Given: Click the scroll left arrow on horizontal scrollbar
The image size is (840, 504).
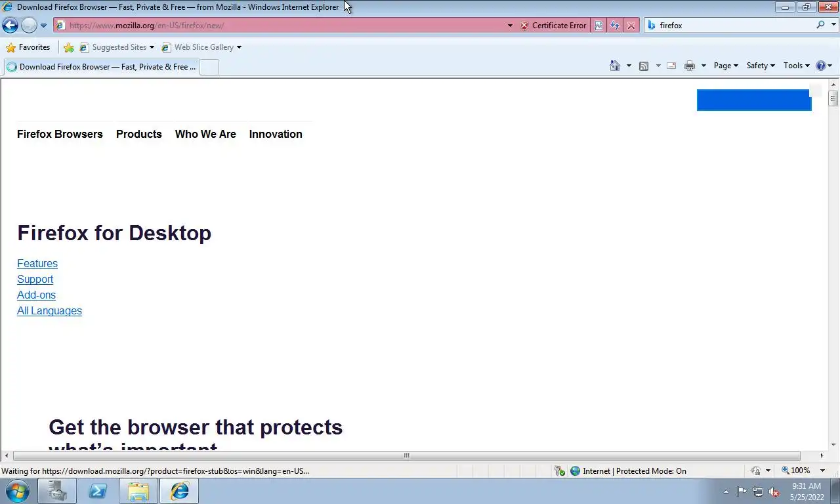Looking at the screenshot, I should point(7,455).
